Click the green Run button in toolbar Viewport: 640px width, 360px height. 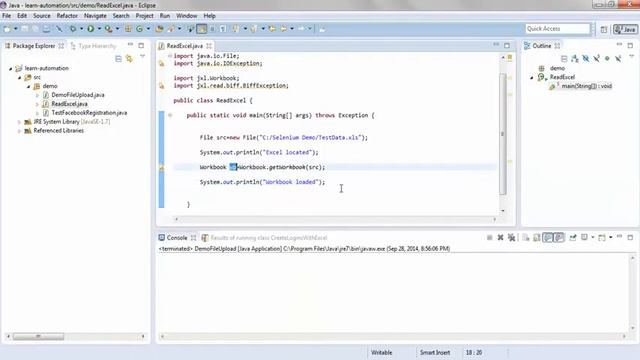coord(91,29)
